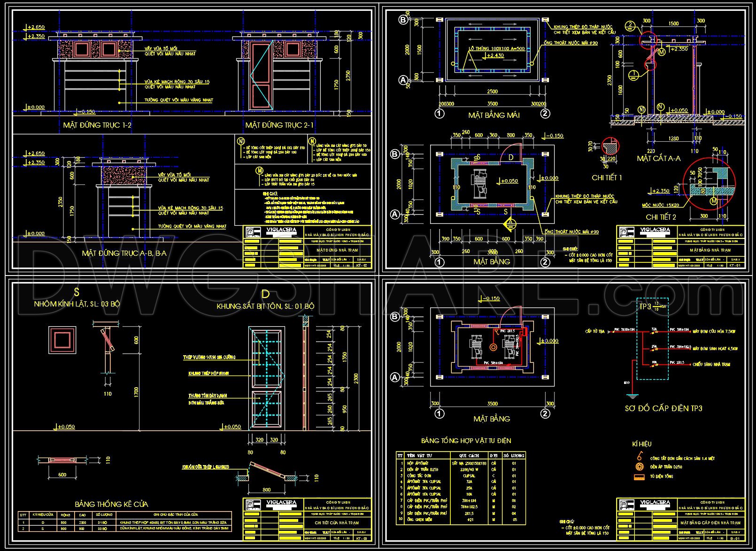Viewport: 756px width, 551px height.
Task: Select the 25A breaker symbol in TP3 diagram
Action: click(x=654, y=349)
